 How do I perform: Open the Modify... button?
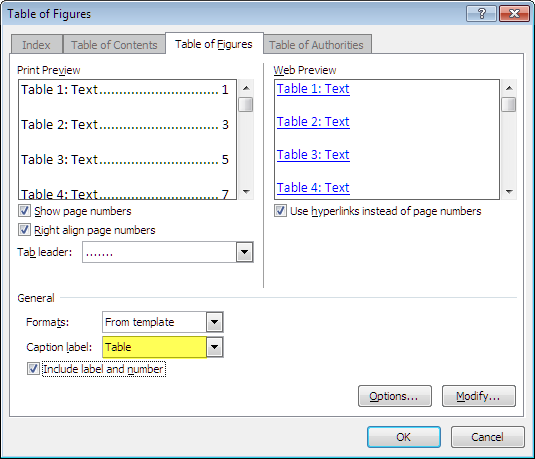click(478, 396)
